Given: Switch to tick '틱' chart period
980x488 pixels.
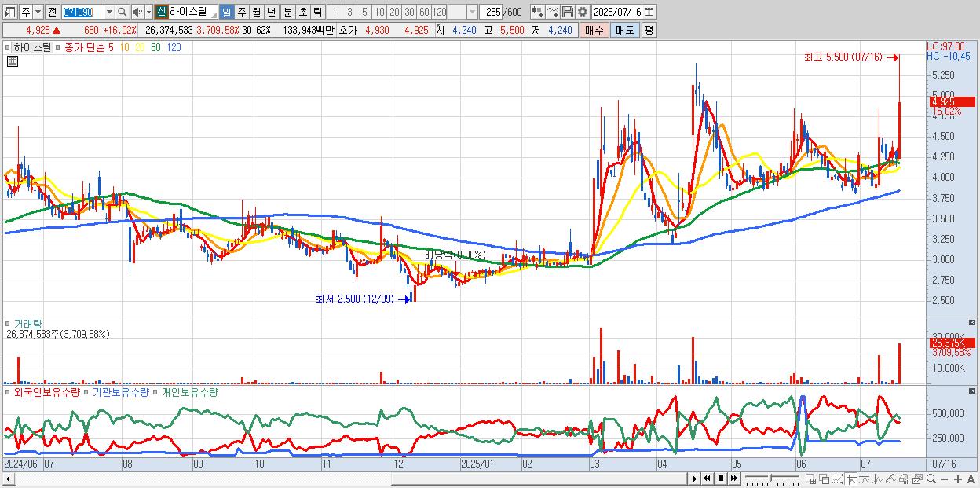Looking at the screenshot, I should 316,12.
